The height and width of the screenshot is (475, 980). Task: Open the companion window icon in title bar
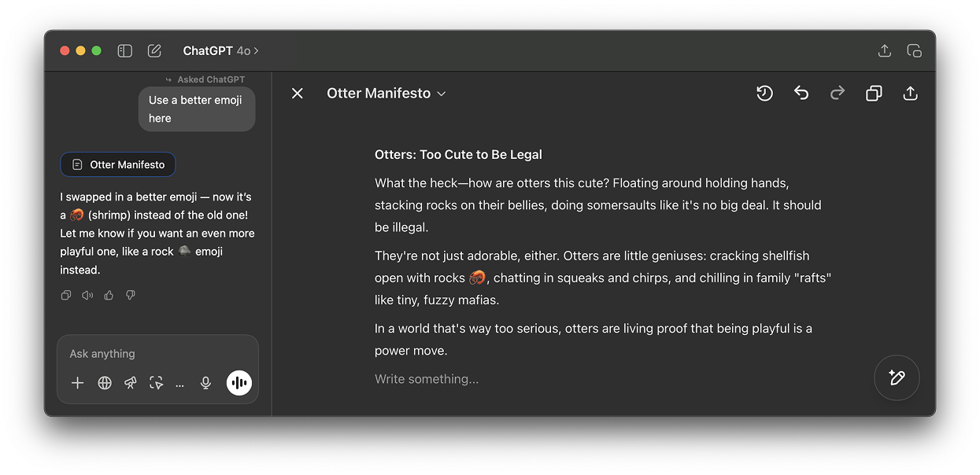[914, 51]
